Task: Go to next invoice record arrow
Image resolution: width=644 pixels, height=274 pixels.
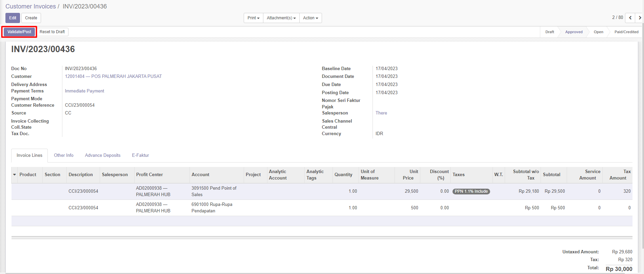Action: coord(639,18)
